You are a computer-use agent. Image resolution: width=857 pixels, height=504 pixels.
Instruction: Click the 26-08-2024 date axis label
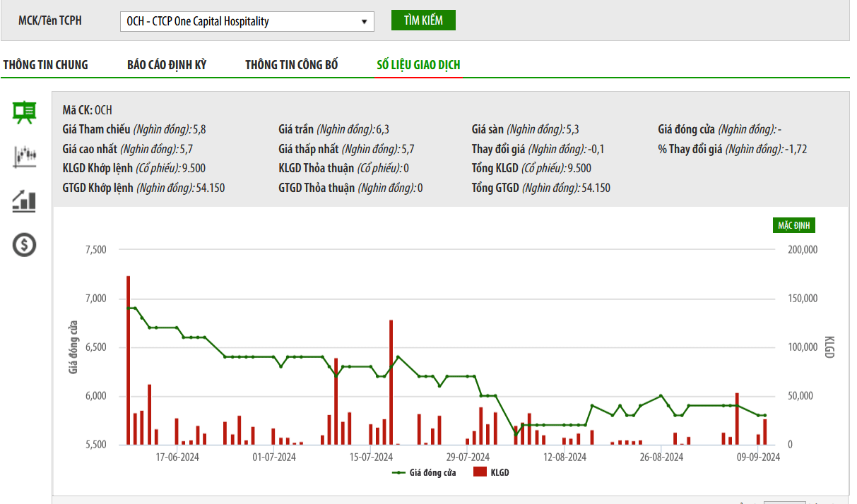tap(661, 457)
